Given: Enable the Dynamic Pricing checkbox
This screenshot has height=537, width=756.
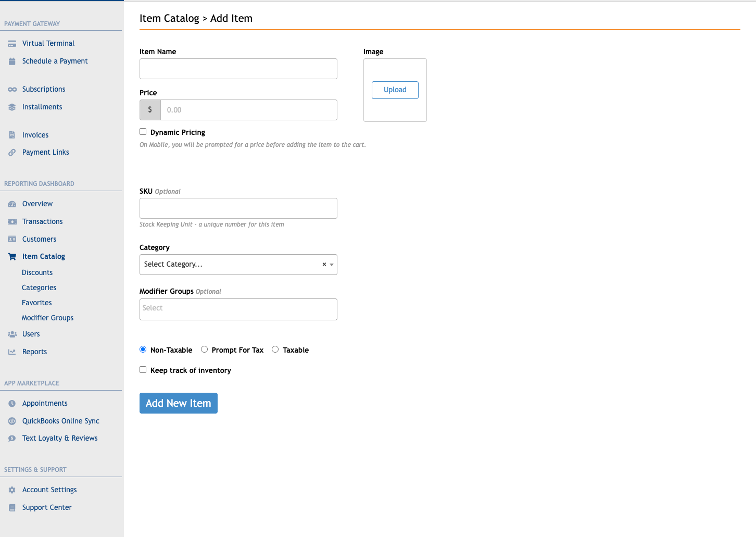Looking at the screenshot, I should coord(143,132).
